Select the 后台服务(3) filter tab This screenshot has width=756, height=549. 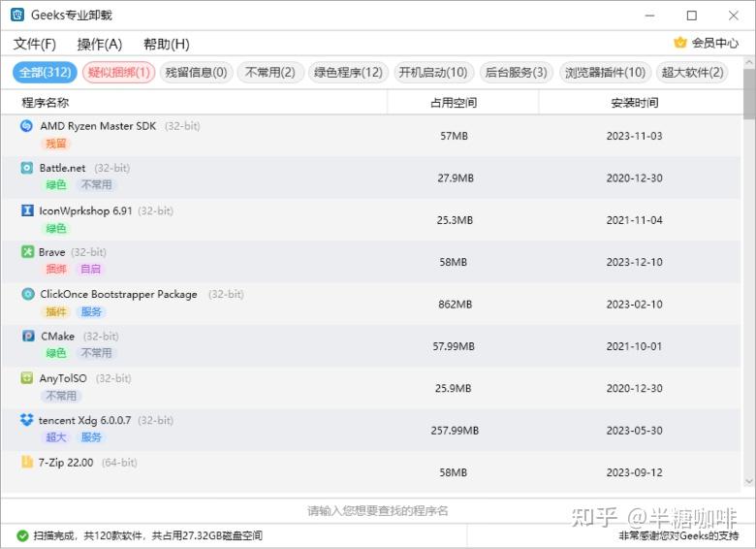pyautogui.click(x=516, y=73)
